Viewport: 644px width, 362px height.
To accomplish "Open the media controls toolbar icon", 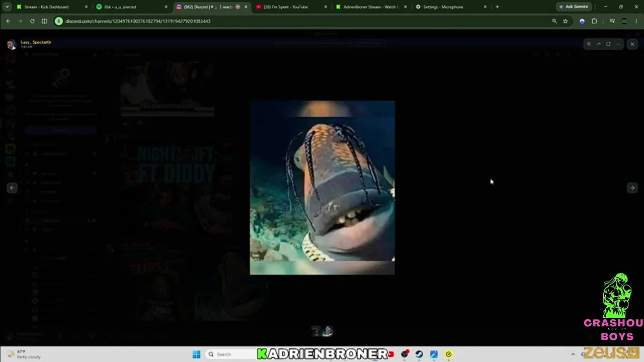I will click(612, 21).
